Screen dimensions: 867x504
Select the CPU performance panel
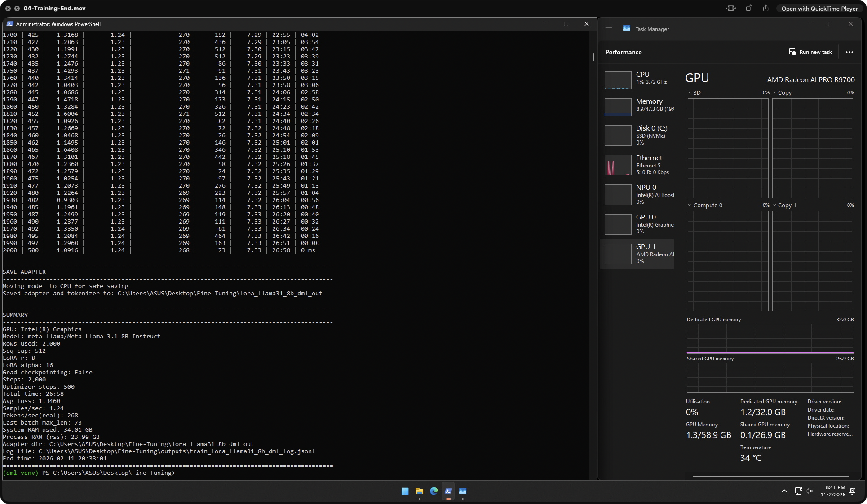pos(638,80)
